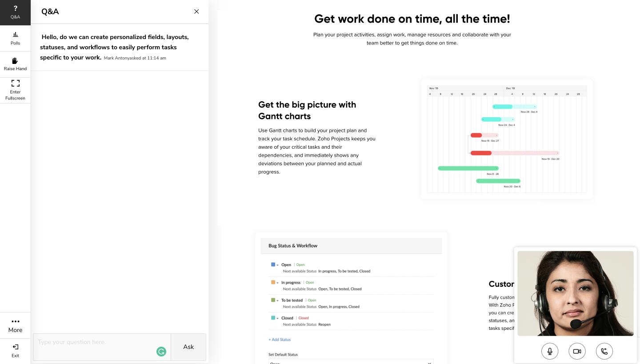Click the orange In progress swatch

click(x=273, y=282)
